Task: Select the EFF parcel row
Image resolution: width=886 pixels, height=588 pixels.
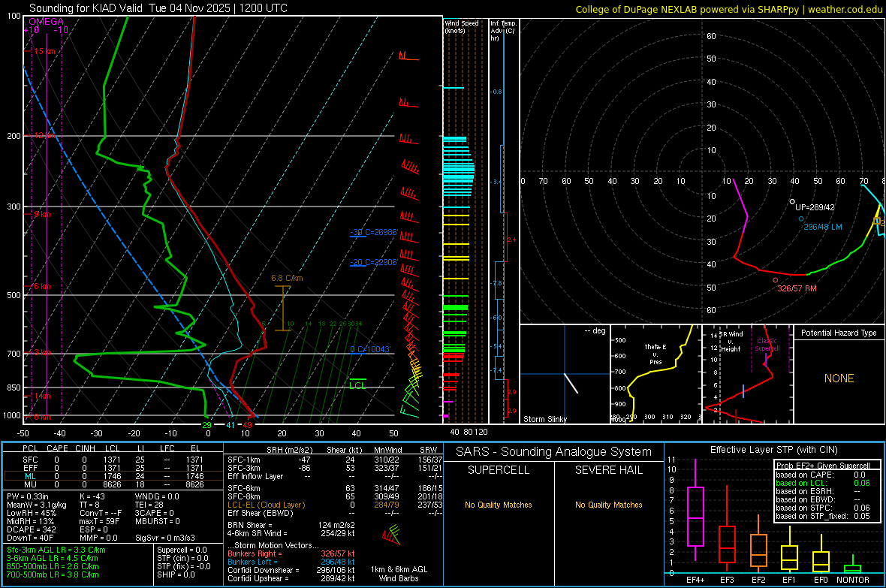Action: pos(112,468)
